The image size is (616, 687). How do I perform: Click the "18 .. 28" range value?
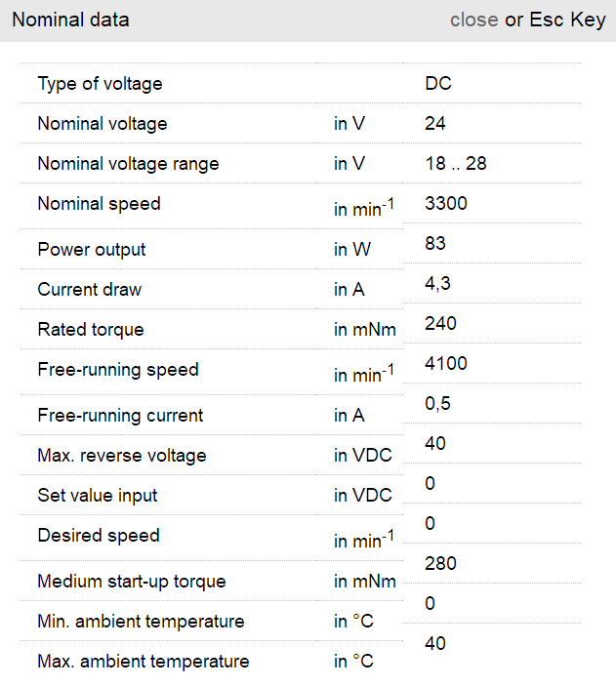point(456,164)
